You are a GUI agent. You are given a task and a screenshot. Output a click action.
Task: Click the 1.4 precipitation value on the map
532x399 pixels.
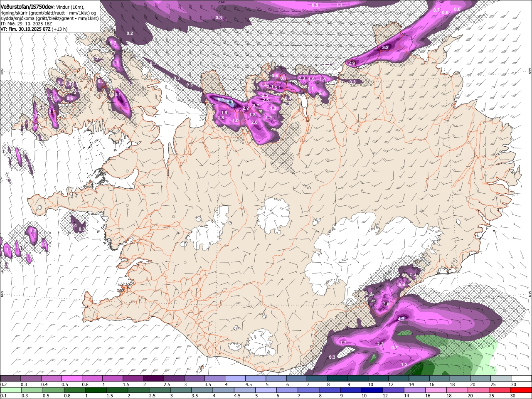[x=264, y=85]
